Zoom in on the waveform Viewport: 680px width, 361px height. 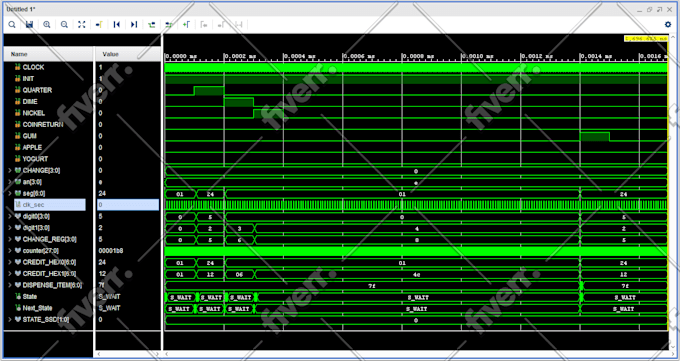(47, 25)
